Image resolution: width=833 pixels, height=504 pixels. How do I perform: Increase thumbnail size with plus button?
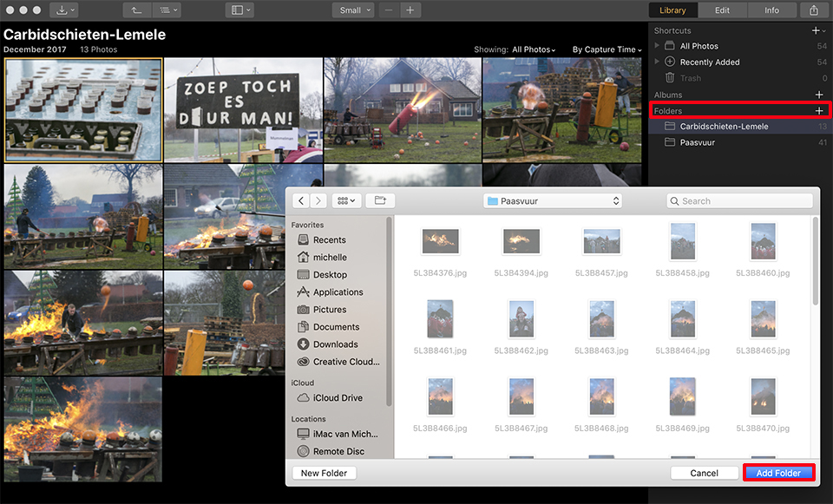[x=410, y=10]
